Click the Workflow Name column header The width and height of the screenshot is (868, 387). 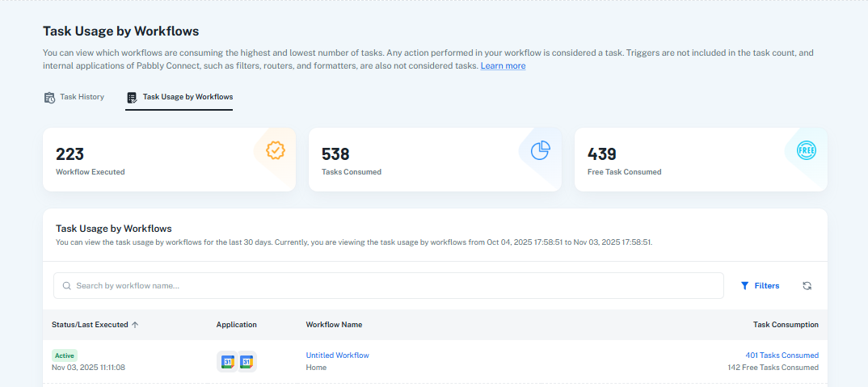334,325
